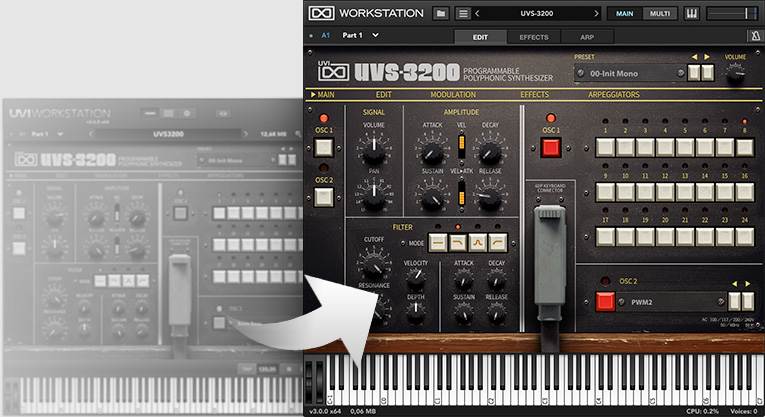This screenshot has width=765, height=417.
Task: Click the pitch wheel beside keyboard
Action: (x=309, y=381)
